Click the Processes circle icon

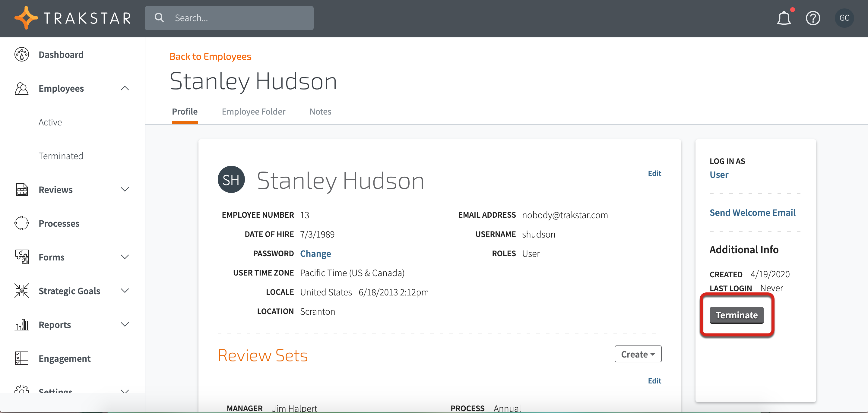click(22, 223)
